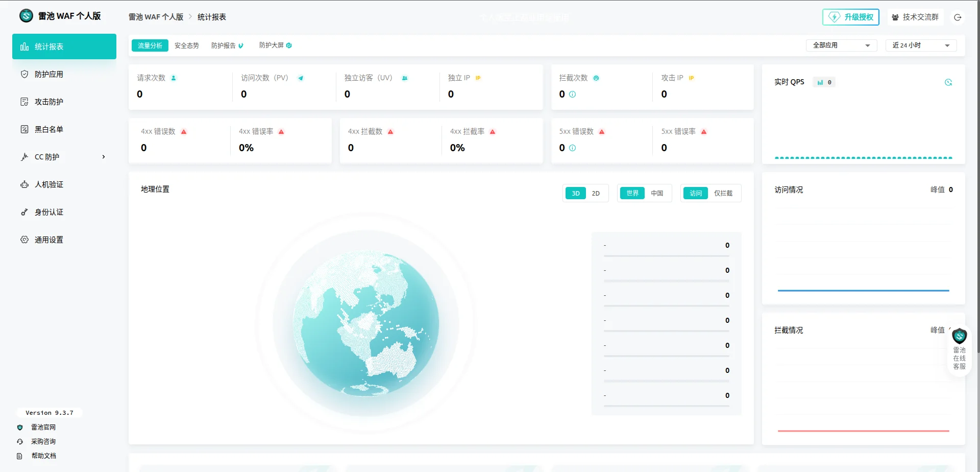Viewport: 980px width, 472px height.
Task: Open the 全部应用 application dropdown
Action: tap(842, 45)
